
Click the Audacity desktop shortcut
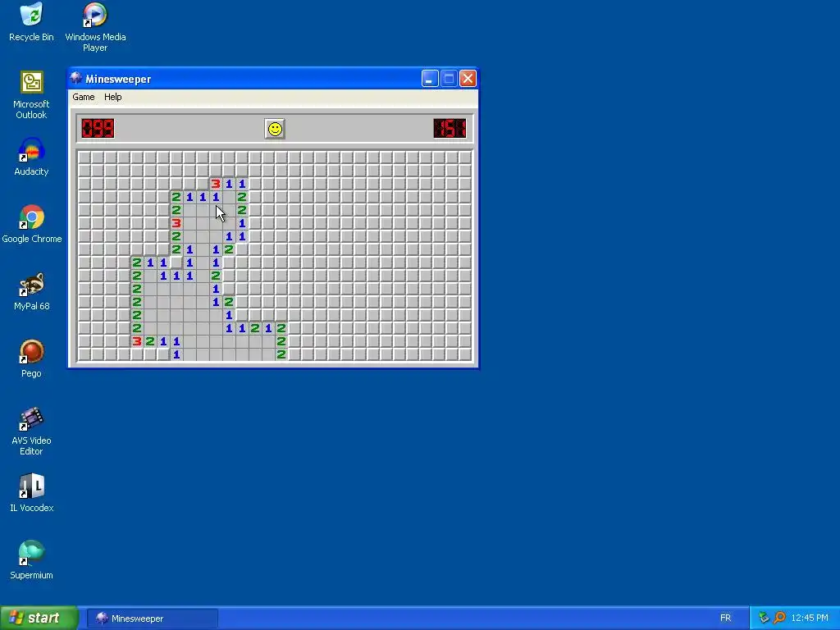(x=31, y=157)
